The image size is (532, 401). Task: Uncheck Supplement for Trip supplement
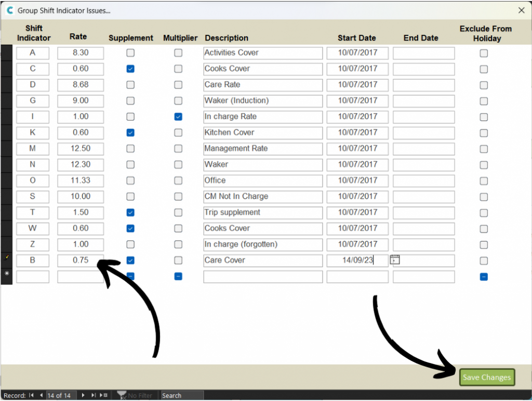[x=130, y=213]
